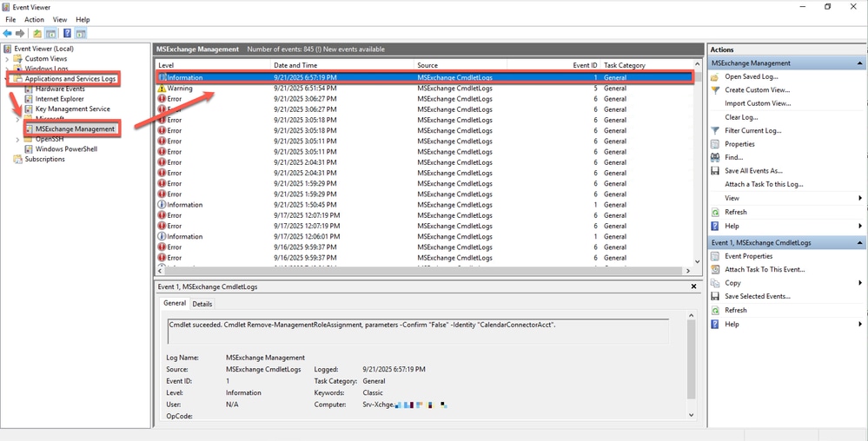Expand the Custom Views tree node
Image resolution: width=868 pixels, height=441 pixels.
pyautogui.click(x=7, y=59)
